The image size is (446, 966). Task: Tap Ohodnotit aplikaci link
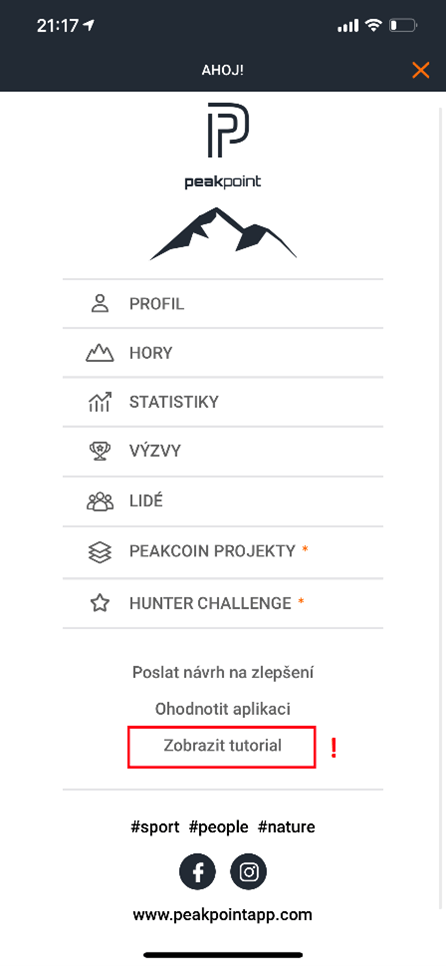pos(223,708)
